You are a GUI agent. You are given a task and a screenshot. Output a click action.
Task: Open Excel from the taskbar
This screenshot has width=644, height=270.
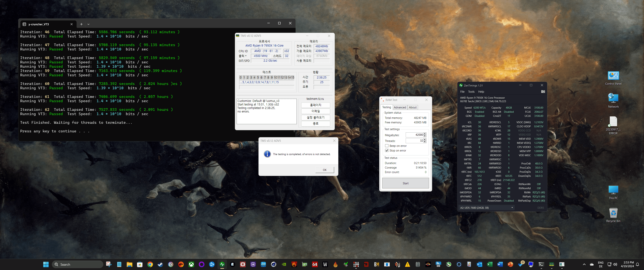click(x=490, y=264)
